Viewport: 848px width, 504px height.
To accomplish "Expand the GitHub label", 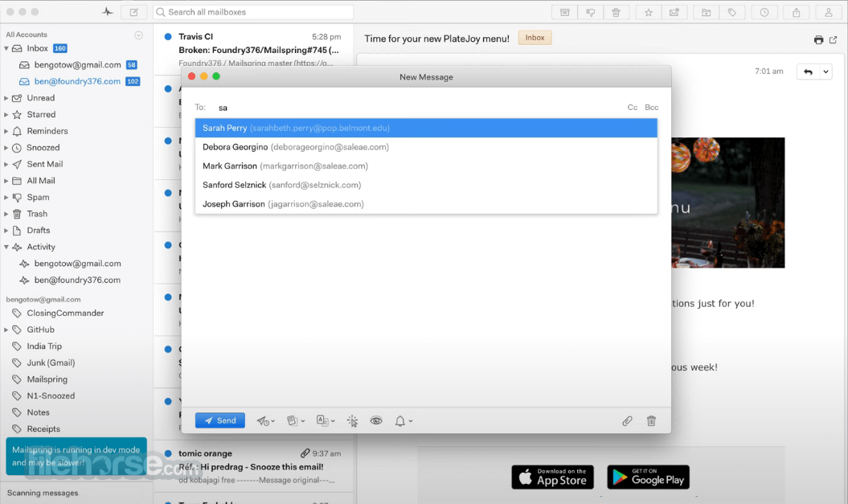I will point(6,330).
